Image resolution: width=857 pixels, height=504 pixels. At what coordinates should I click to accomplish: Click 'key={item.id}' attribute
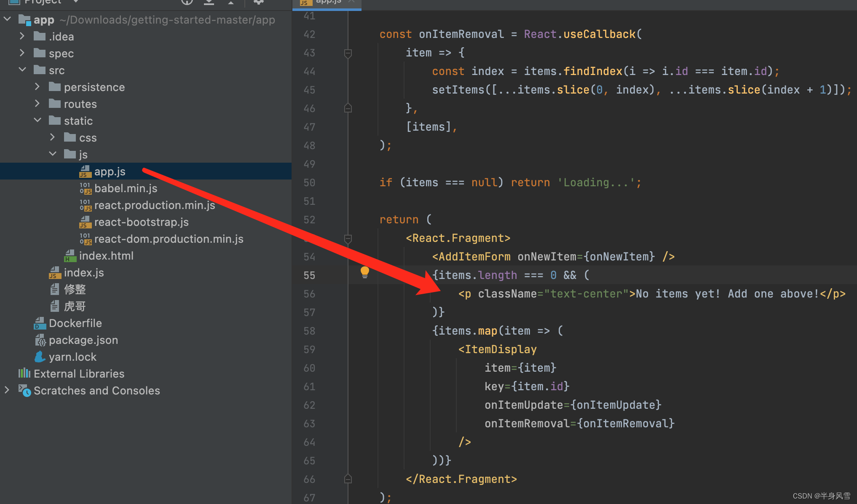pyautogui.click(x=527, y=386)
